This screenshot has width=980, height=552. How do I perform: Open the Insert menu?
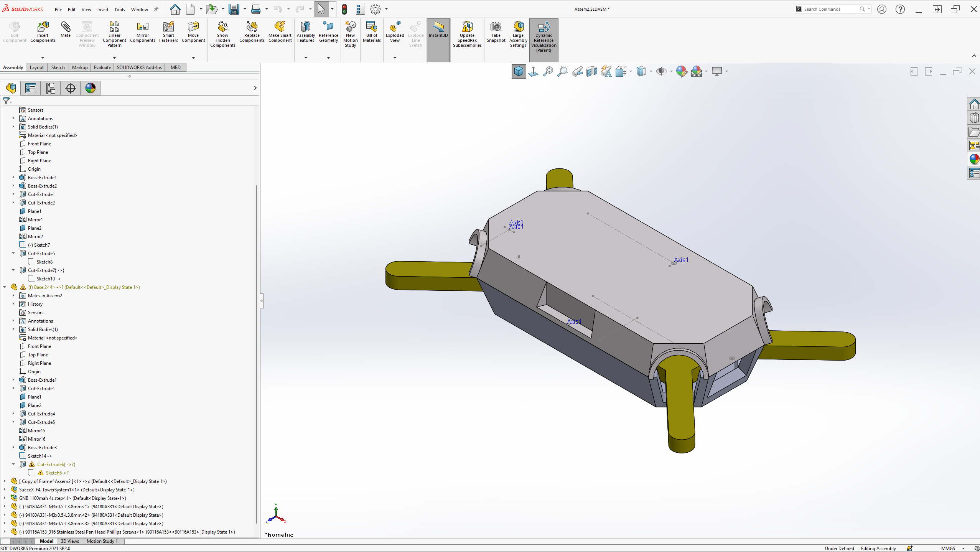coord(103,10)
